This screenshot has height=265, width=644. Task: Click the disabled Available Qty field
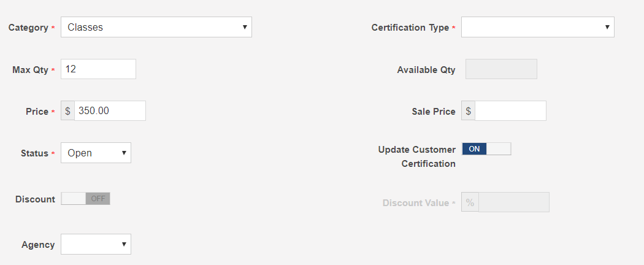(501, 69)
